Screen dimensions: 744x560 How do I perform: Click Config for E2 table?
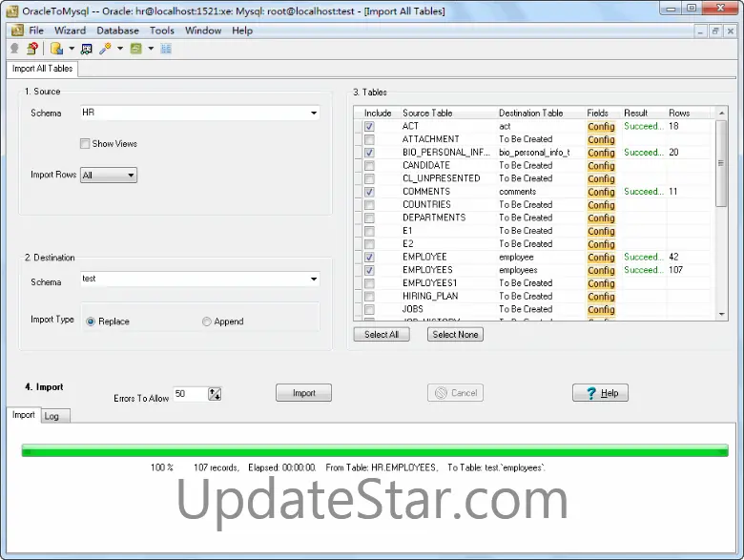pos(601,244)
